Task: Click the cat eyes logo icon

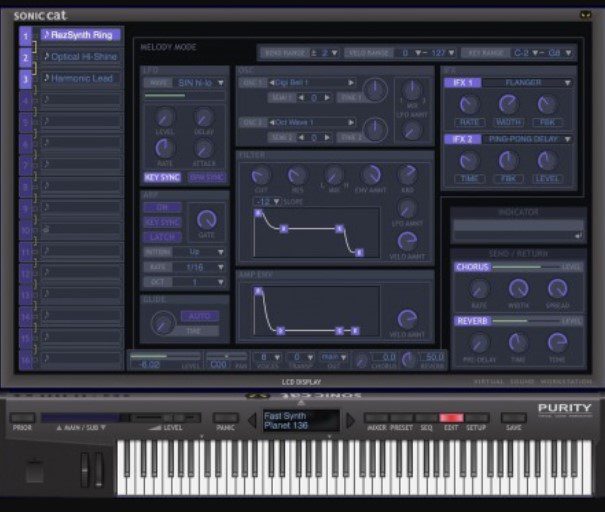Action: coord(586,15)
